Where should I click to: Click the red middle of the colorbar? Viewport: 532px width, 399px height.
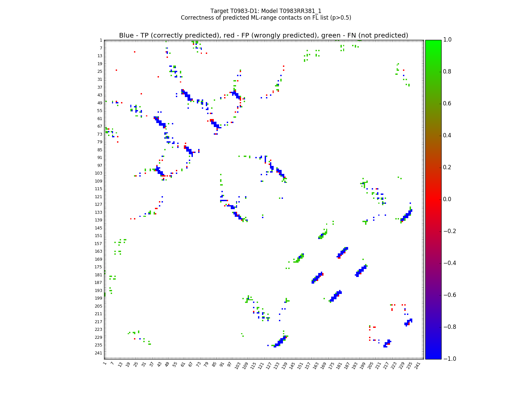click(433, 199)
